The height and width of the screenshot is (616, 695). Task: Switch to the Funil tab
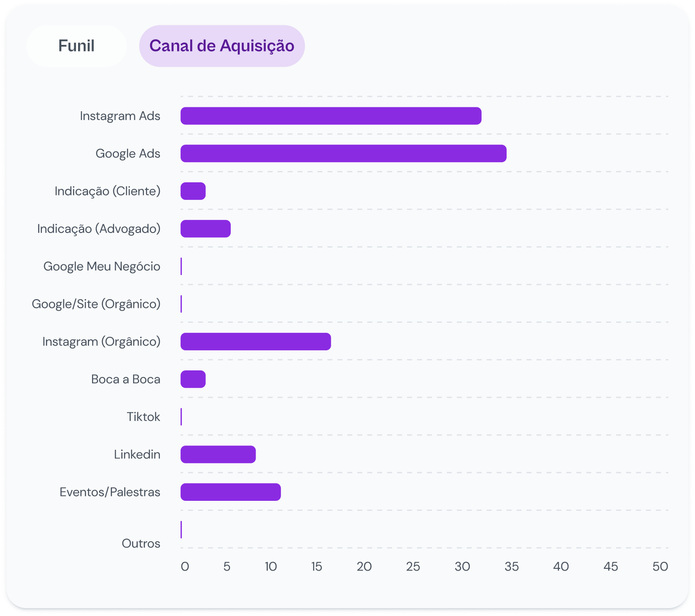coord(76,46)
